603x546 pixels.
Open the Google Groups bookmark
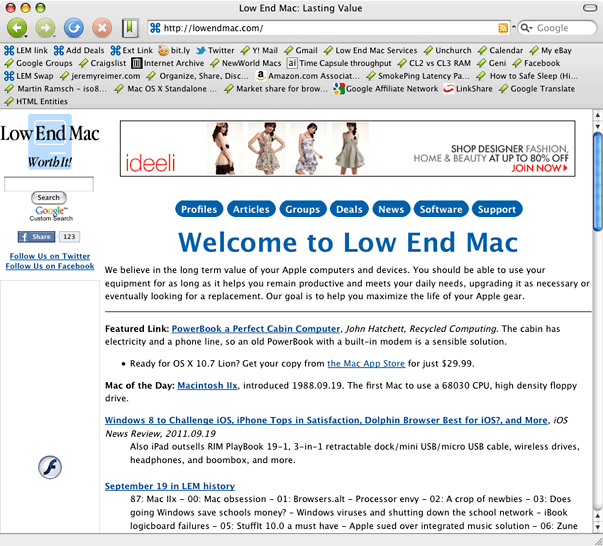click(x=38, y=63)
